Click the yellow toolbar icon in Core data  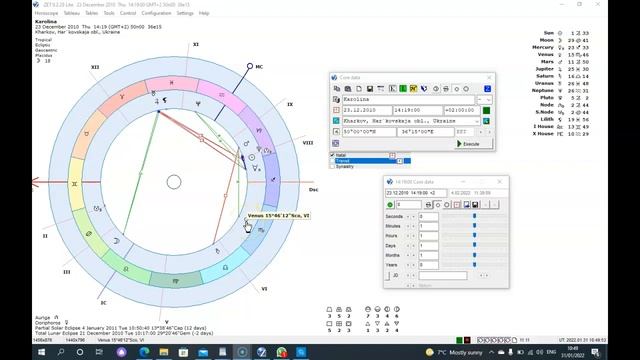(x=413, y=89)
